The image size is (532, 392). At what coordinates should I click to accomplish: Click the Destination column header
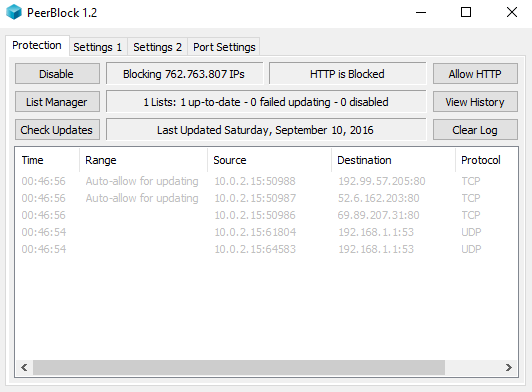(393, 160)
